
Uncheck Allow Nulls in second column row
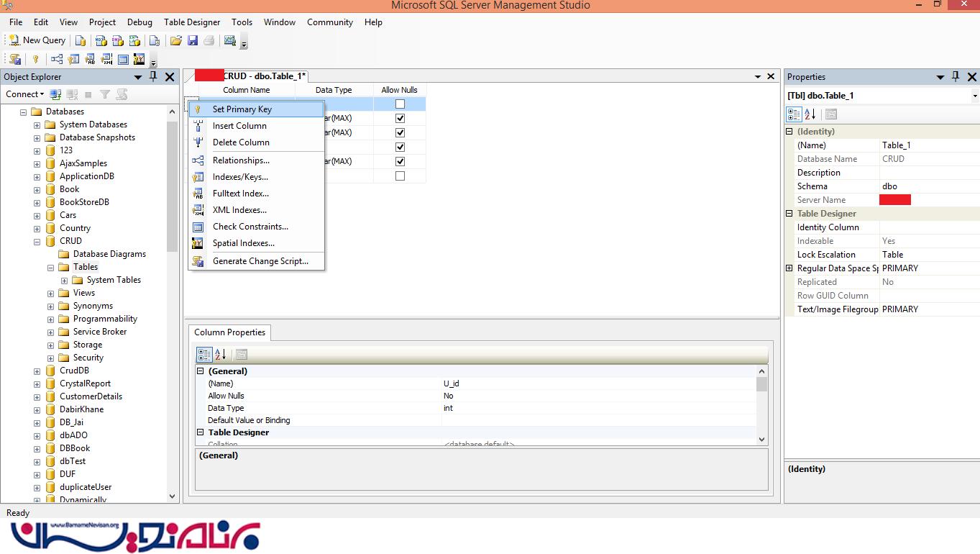(x=400, y=118)
